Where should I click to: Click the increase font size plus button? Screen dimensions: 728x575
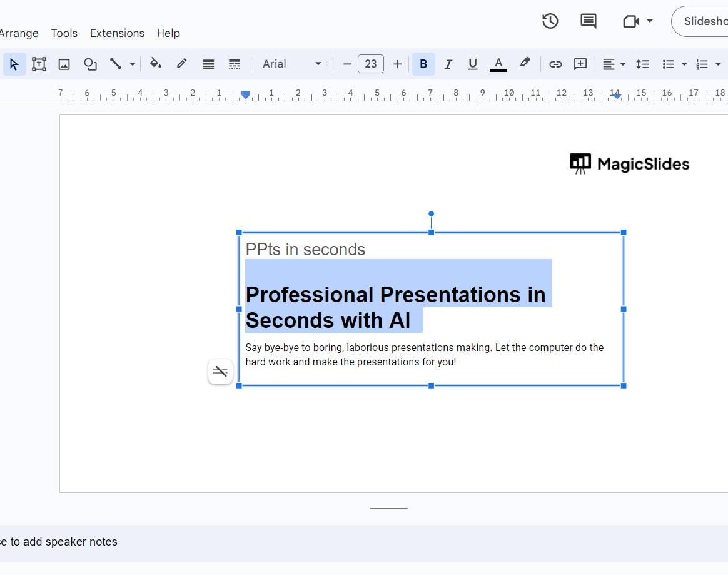click(397, 64)
